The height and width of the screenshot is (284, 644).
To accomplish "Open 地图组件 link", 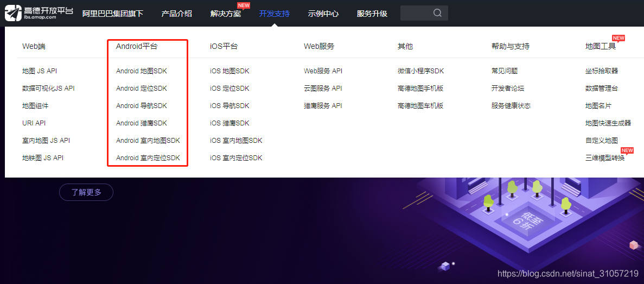I will coord(35,106).
